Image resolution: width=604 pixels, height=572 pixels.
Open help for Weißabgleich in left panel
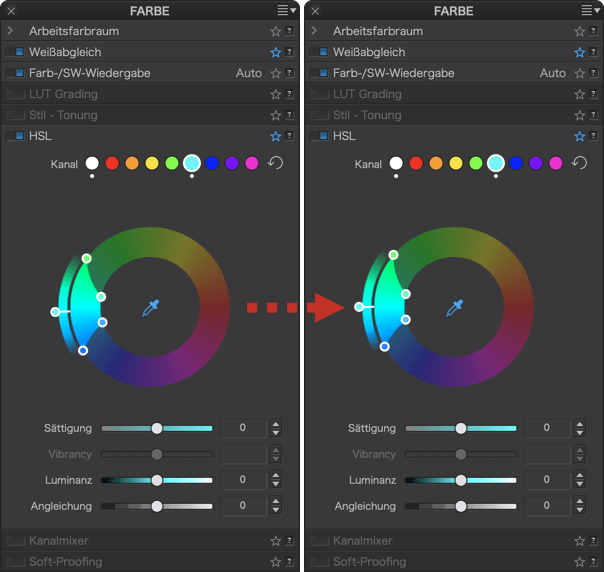point(290,52)
